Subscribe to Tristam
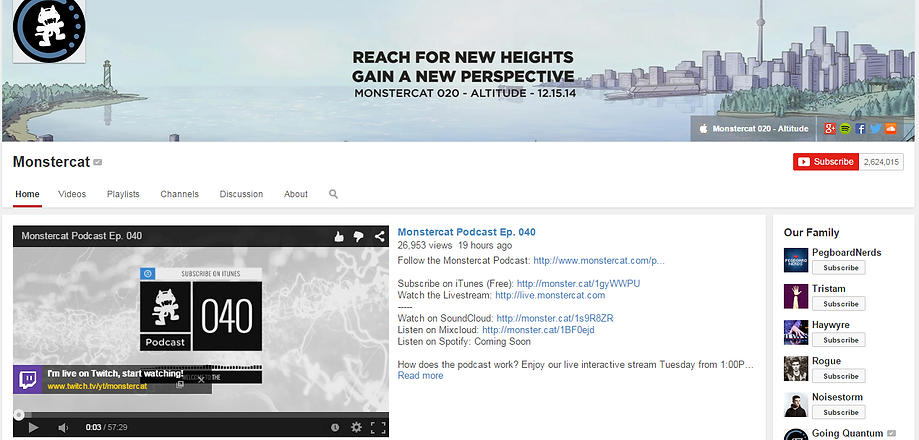This screenshot has height=440, width=919. point(839,304)
